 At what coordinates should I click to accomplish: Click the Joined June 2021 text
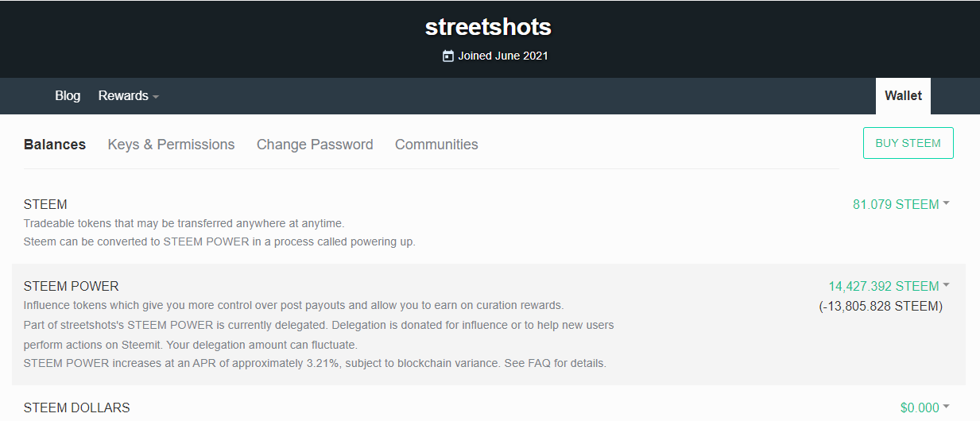(503, 56)
